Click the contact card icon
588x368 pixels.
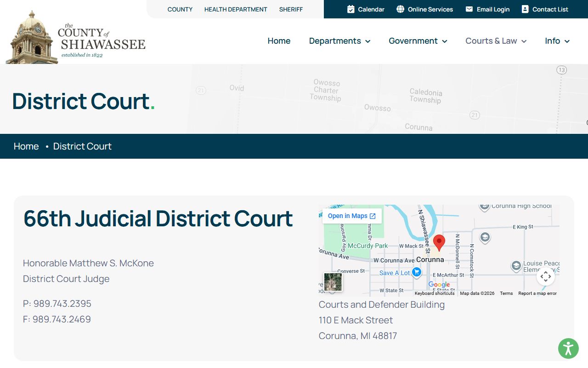click(525, 9)
